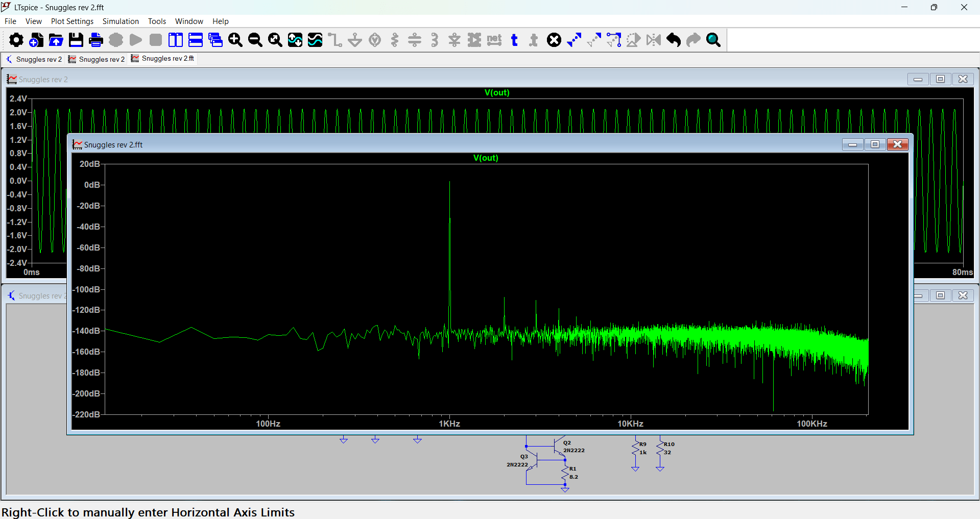This screenshot has height=519, width=980.
Task: Click the 1 kHz fundamental peak in FFT plot
Action: coord(449,182)
